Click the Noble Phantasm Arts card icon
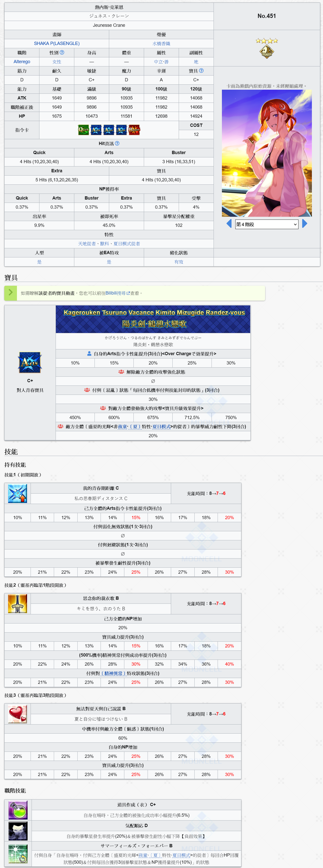The width and height of the screenshot is (323, 868). 30,363
